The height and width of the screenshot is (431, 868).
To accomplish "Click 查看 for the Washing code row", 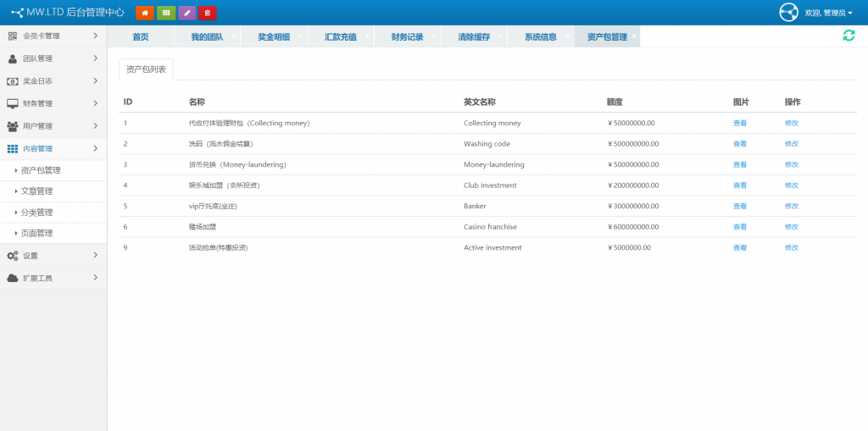I will tap(739, 144).
